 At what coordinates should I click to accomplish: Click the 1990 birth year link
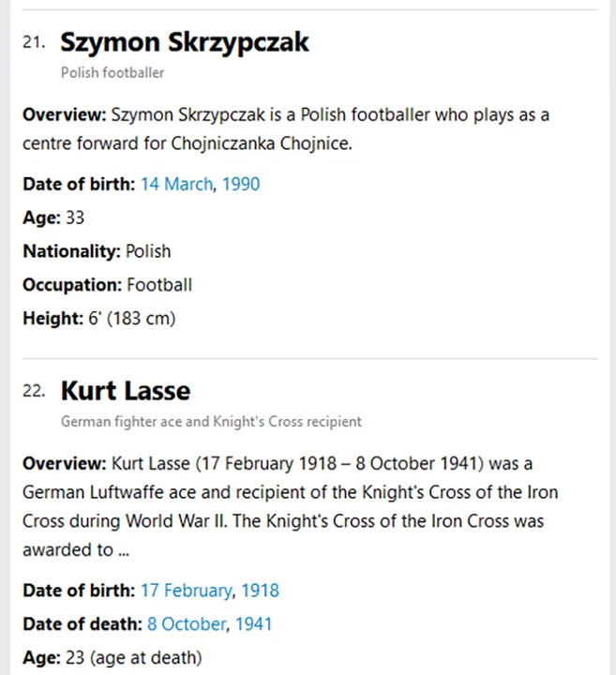[241, 185]
